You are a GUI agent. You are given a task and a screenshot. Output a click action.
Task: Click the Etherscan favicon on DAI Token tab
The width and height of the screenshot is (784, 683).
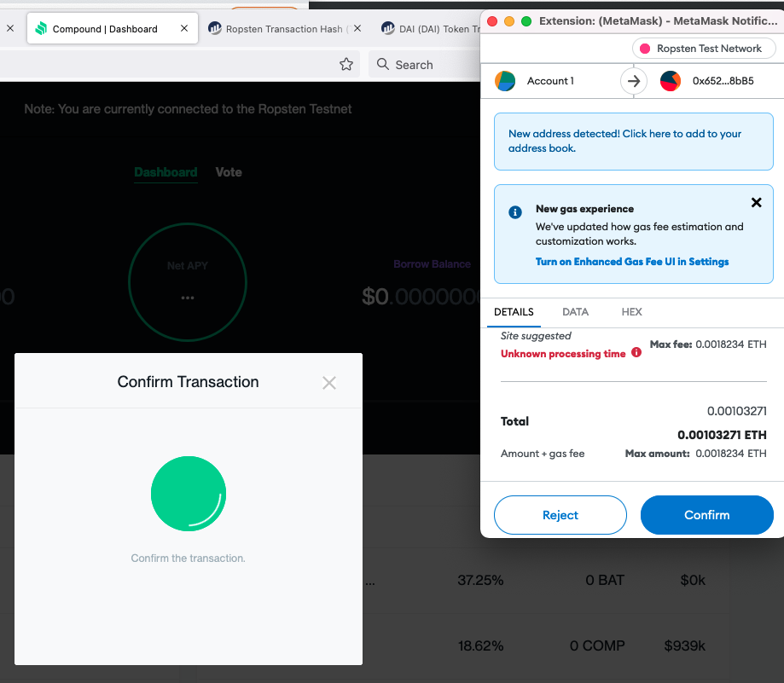click(x=388, y=28)
